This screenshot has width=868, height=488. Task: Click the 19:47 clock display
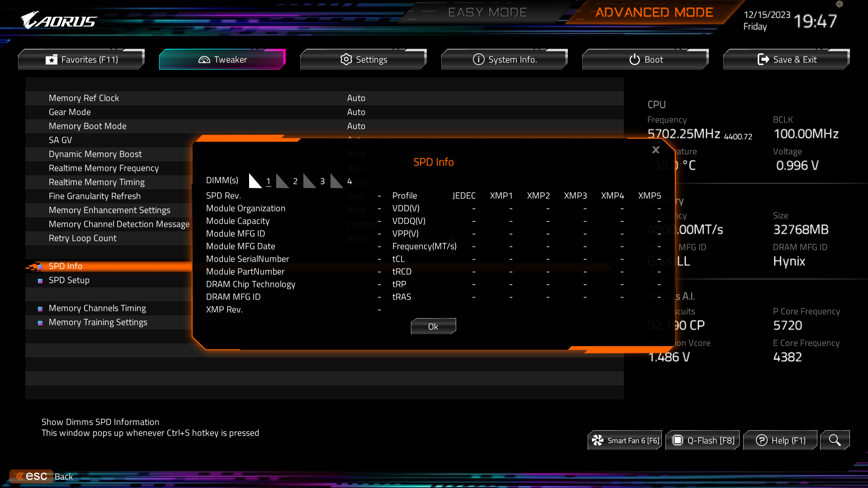815,21
